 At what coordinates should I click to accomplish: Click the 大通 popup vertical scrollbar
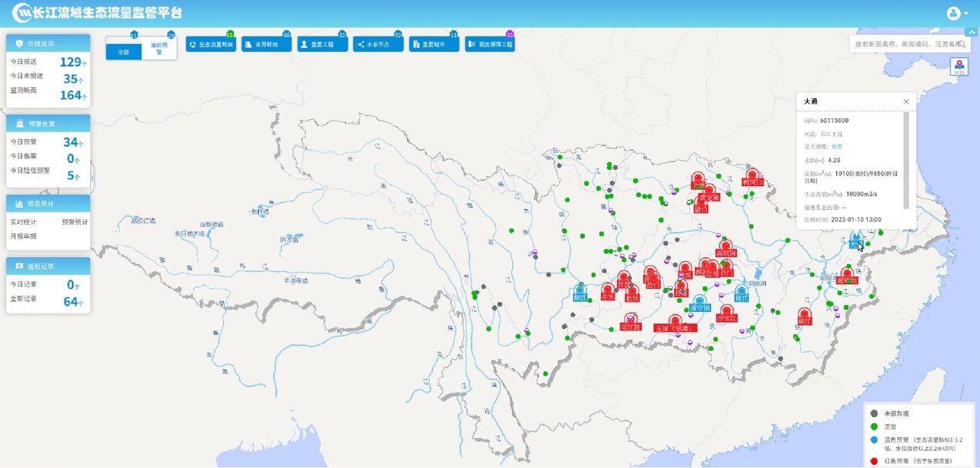(907, 161)
